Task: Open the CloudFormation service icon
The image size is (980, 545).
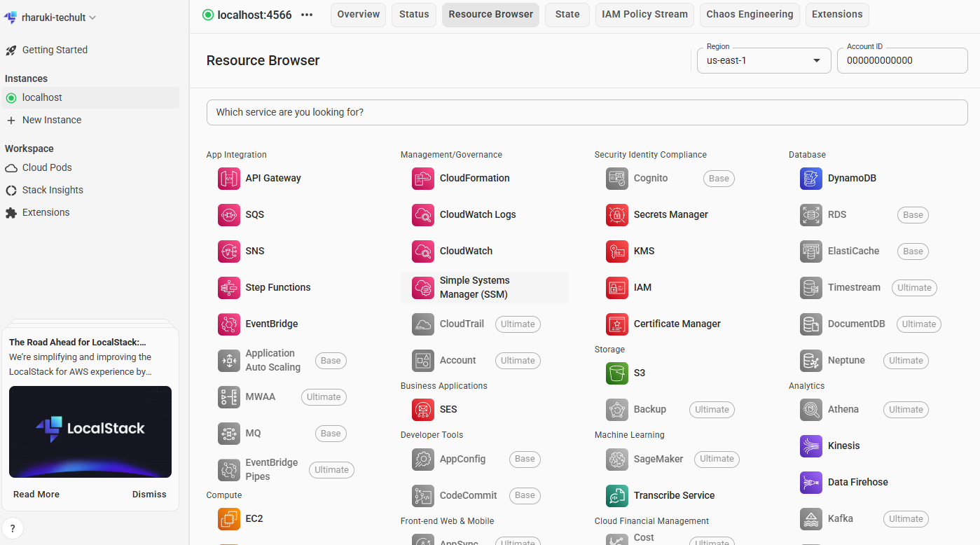Action: click(x=423, y=179)
